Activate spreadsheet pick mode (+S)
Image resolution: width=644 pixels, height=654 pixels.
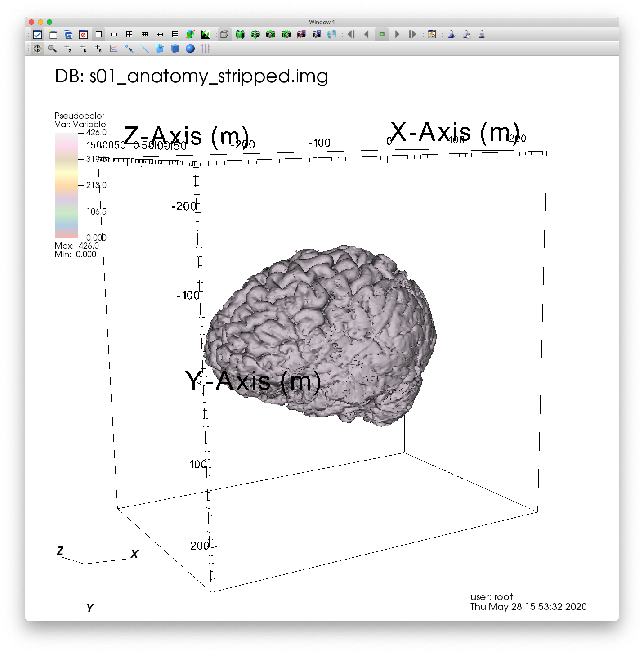tap(98, 49)
